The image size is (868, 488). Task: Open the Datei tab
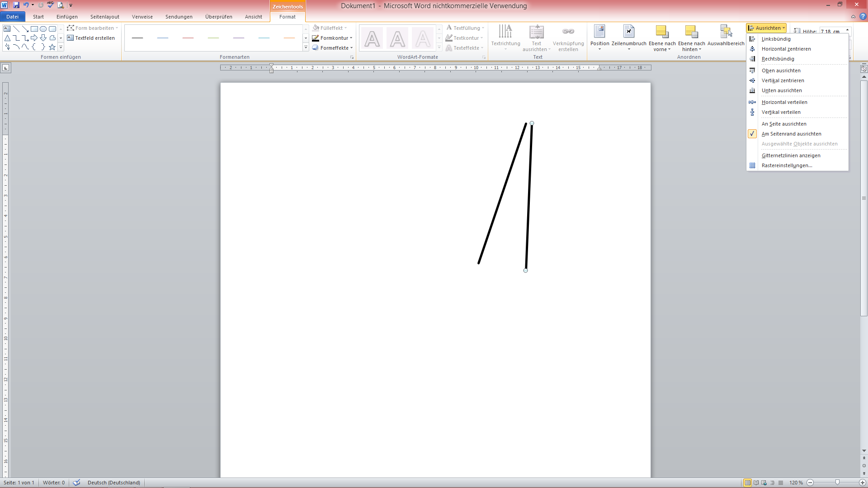click(13, 17)
